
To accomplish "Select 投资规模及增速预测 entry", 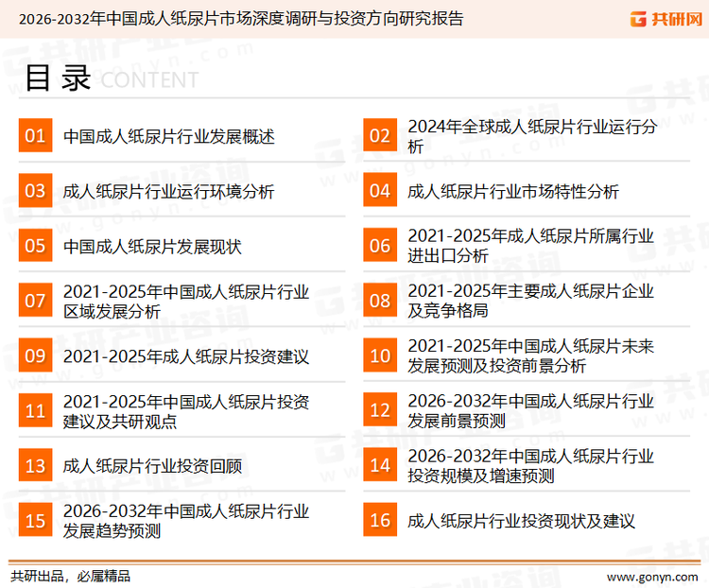I will pos(531,466).
